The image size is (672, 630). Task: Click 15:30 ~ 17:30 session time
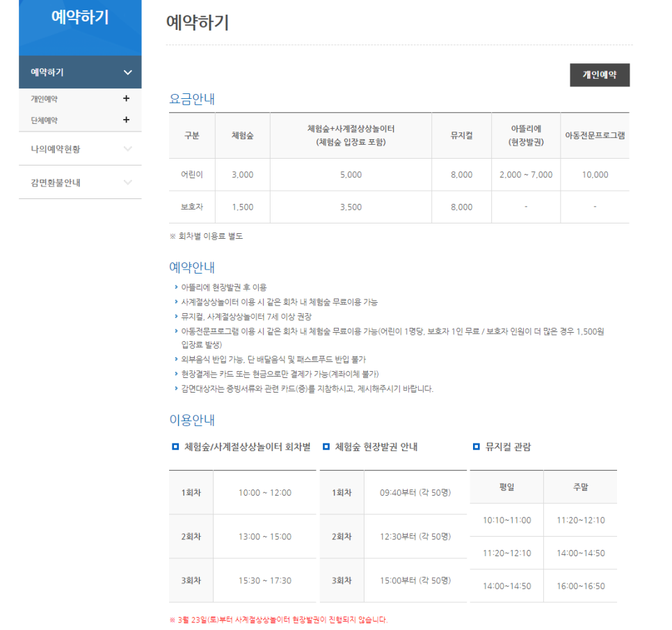click(265, 581)
